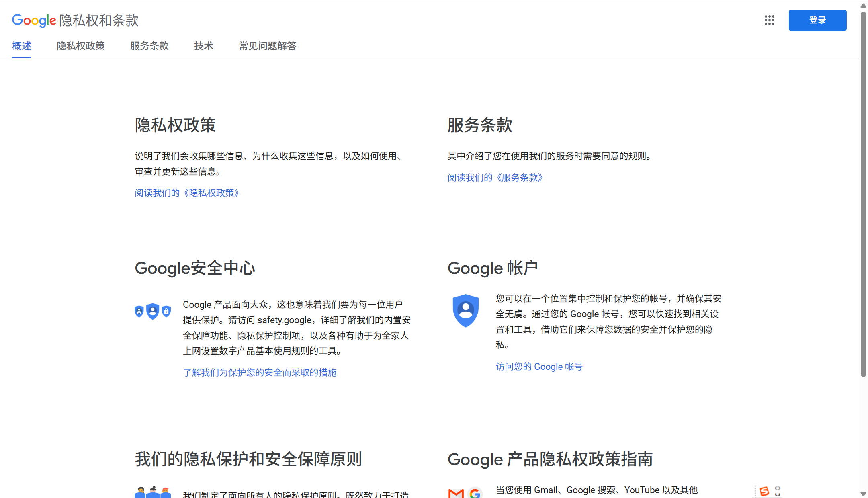Viewport: 868px width, 498px height.
Task: Click the Sogou input method icon at bottom right
Action: point(765,491)
